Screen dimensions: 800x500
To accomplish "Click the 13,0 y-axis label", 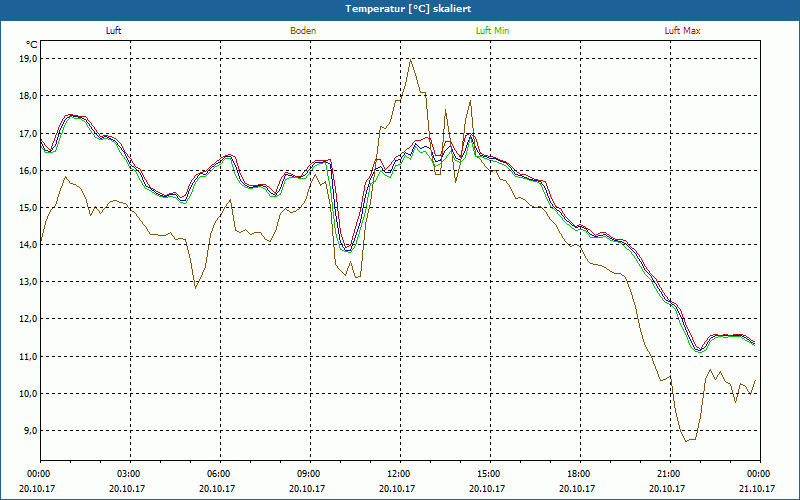I will tap(29, 282).
